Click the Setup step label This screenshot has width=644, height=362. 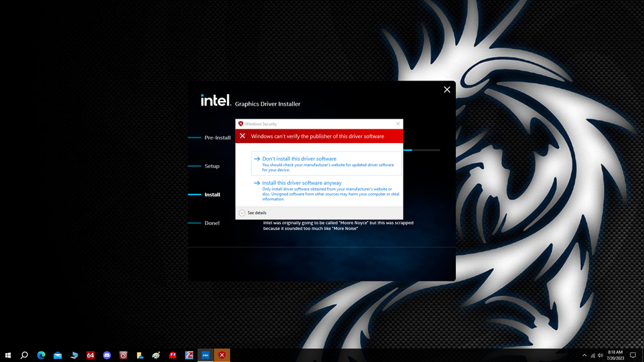pyautogui.click(x=212, y=166)
